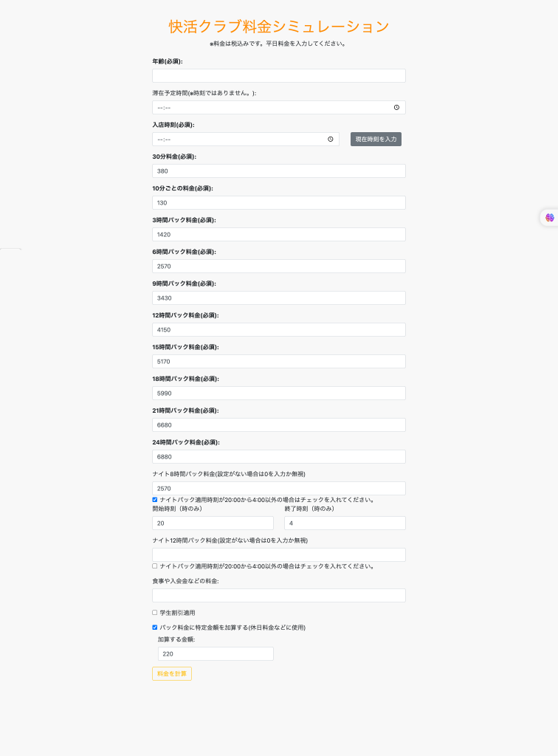The height and width of the screenshot is (756, 558).
Task: Select the 10分ごとの料金 field containing 130
Action: (279, 203)
